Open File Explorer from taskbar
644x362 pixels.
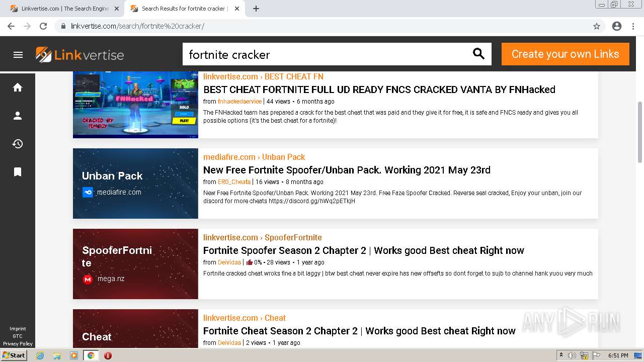click(57, 355)
